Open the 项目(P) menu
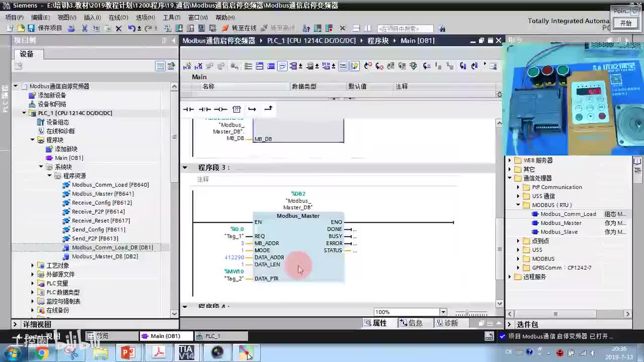This screenshot has width=644, height=362. 14,17
